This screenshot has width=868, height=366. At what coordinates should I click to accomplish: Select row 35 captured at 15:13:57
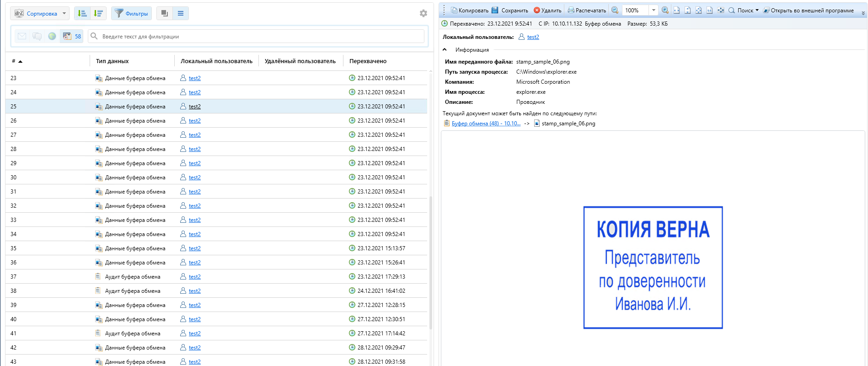pos(216,248)
